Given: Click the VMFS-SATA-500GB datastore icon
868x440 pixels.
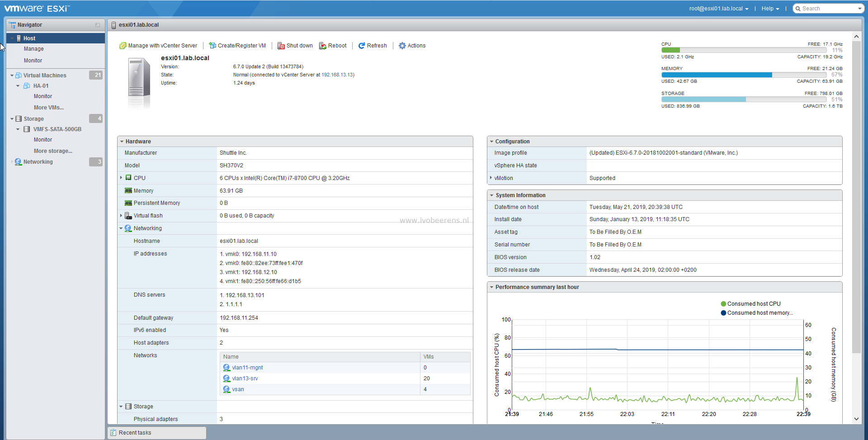Looking at the screenshot, I should pyautogui.click(x=27, y=129).
